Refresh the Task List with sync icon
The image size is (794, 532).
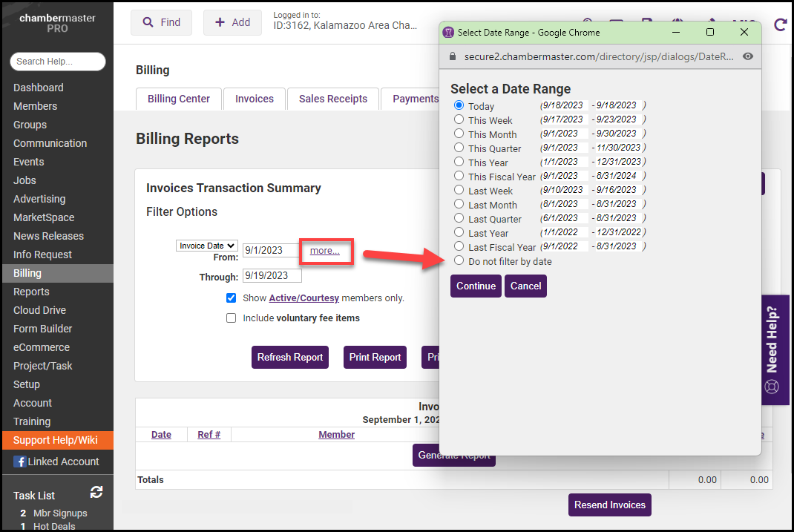click(96, 493)
